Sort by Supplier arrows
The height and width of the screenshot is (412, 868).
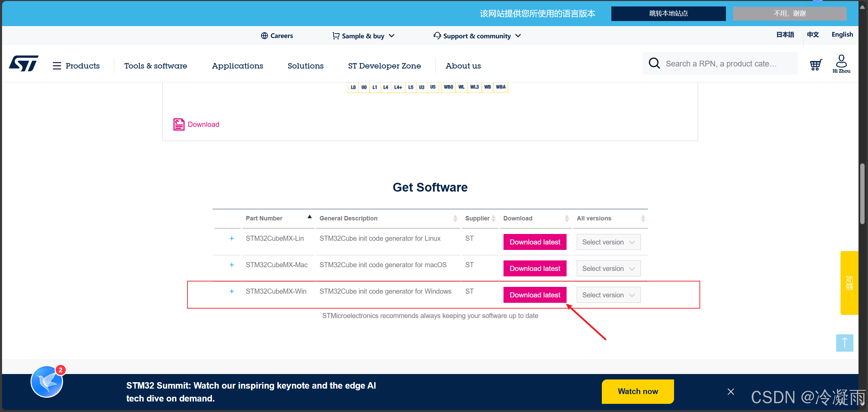click(x=494, y=218)
